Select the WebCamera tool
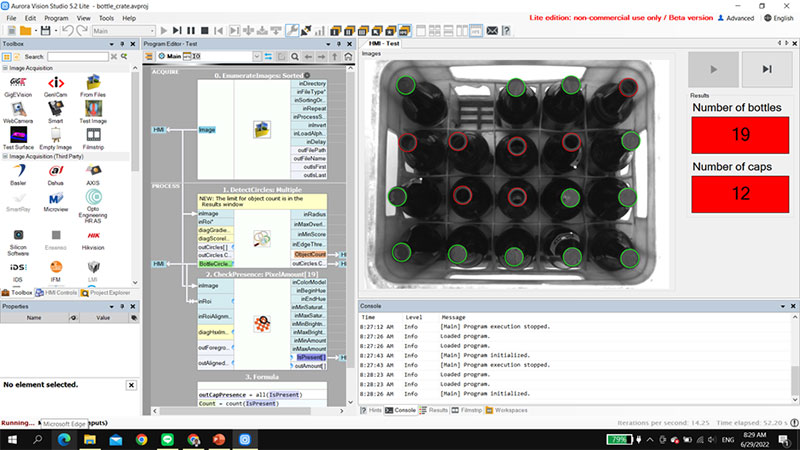The height and width of the screenshot is (450, 800). [18, 113]
